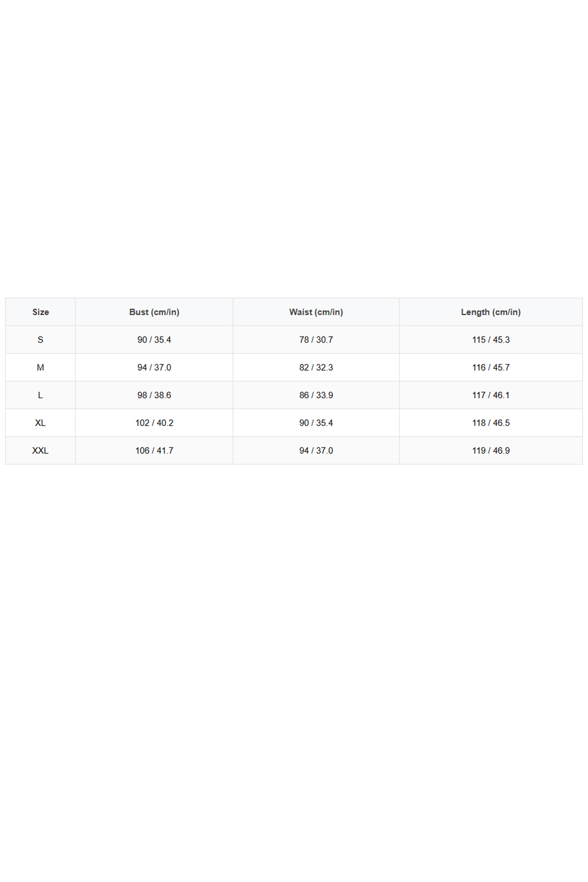Select bust value 90 / 35.4
588x882 pixels.
coord(154,340)
